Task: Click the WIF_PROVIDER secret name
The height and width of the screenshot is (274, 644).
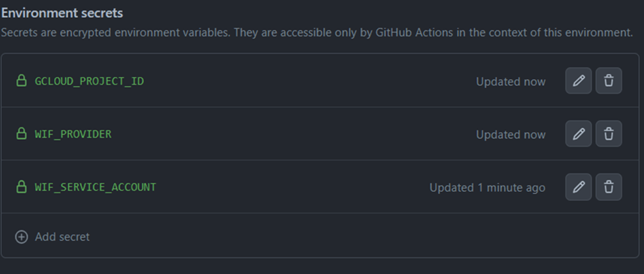Action: point(73,134)
